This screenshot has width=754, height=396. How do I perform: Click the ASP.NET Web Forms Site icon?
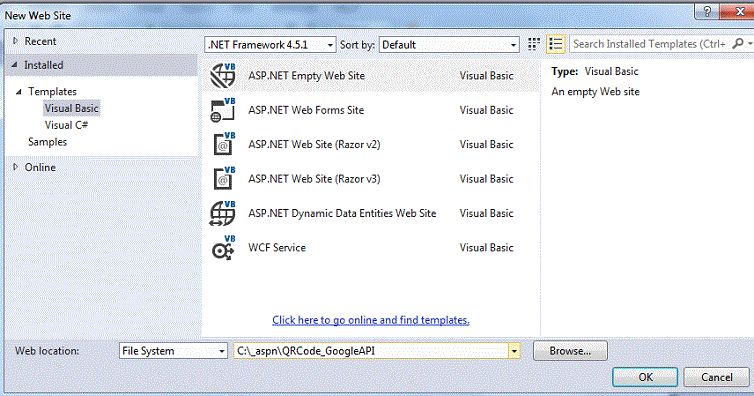(223, 110)
